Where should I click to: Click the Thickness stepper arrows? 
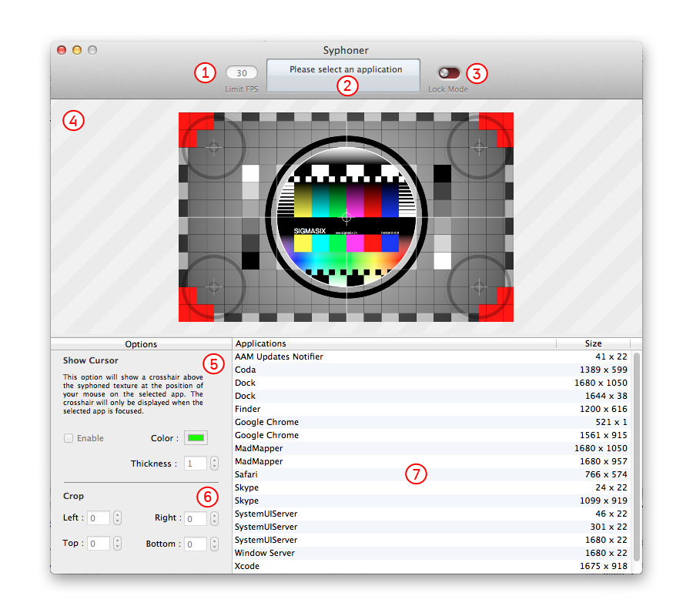coord(214,464)
